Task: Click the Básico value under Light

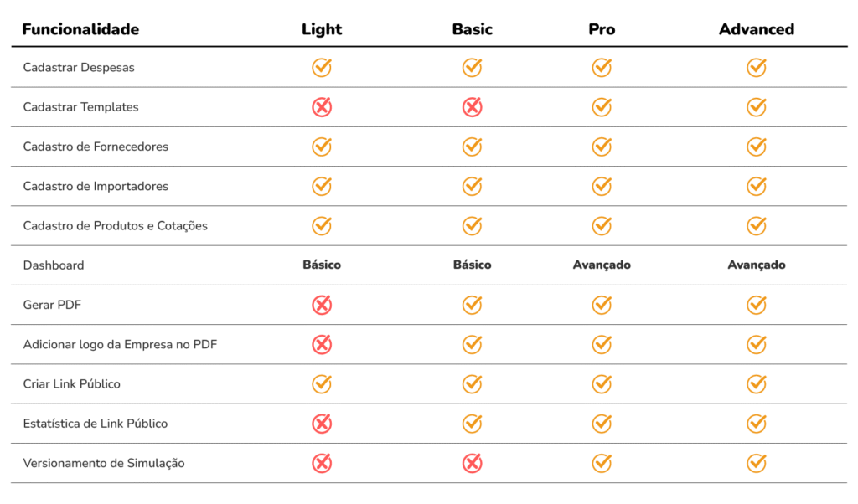Action: pyautogui.click(x=322, y=265)
